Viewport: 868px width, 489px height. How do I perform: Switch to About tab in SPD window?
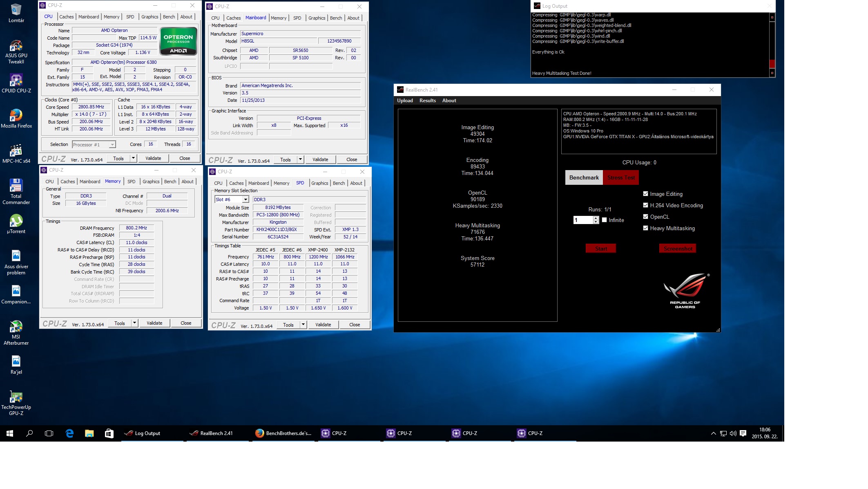click(x=356, y=183)
